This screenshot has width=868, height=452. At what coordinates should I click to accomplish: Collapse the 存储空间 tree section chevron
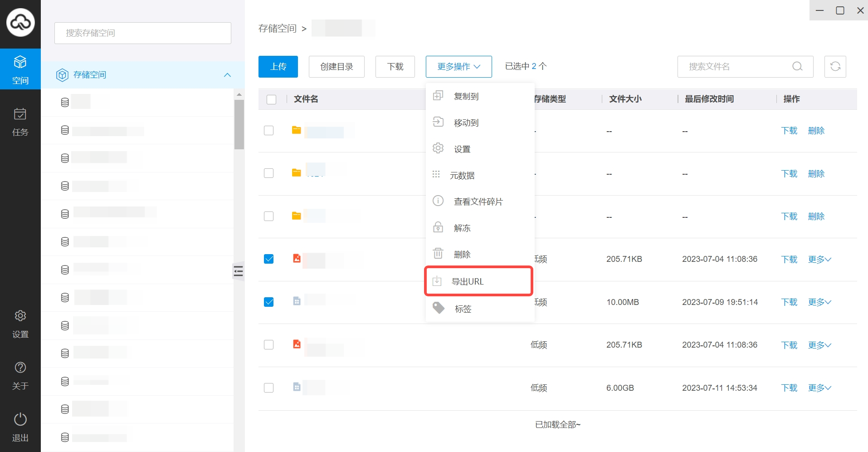227,75
